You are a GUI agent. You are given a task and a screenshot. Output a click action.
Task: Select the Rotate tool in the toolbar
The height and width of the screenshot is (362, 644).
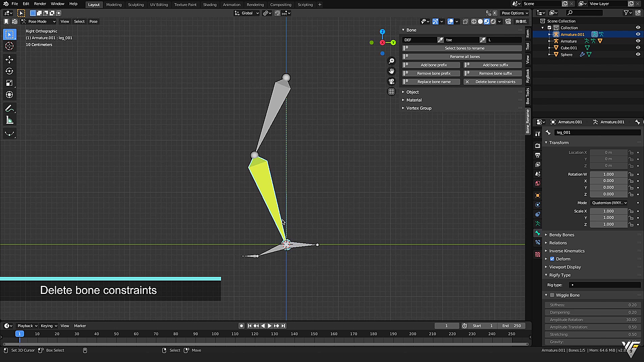[10, 71]
